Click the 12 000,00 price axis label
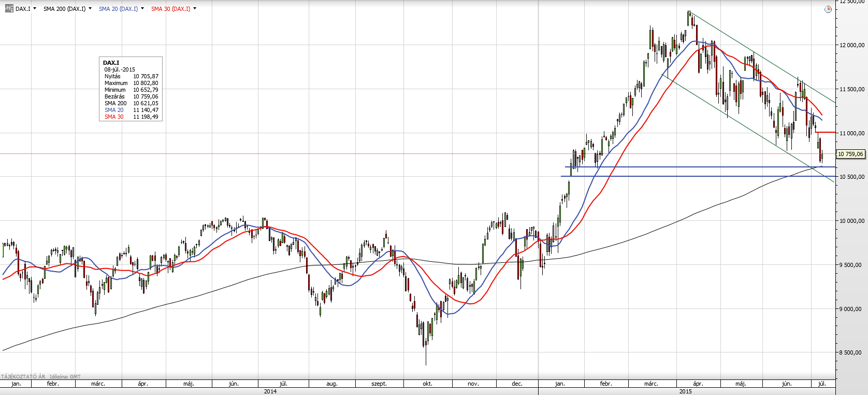The width and height of the screenshot is (868, 395). [852, 45]
